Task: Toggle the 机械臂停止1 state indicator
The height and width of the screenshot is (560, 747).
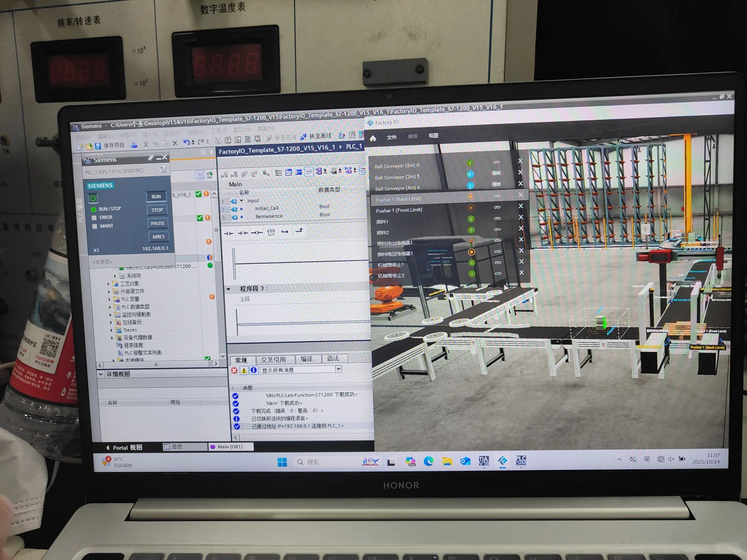Action: (x=472, y=263)
